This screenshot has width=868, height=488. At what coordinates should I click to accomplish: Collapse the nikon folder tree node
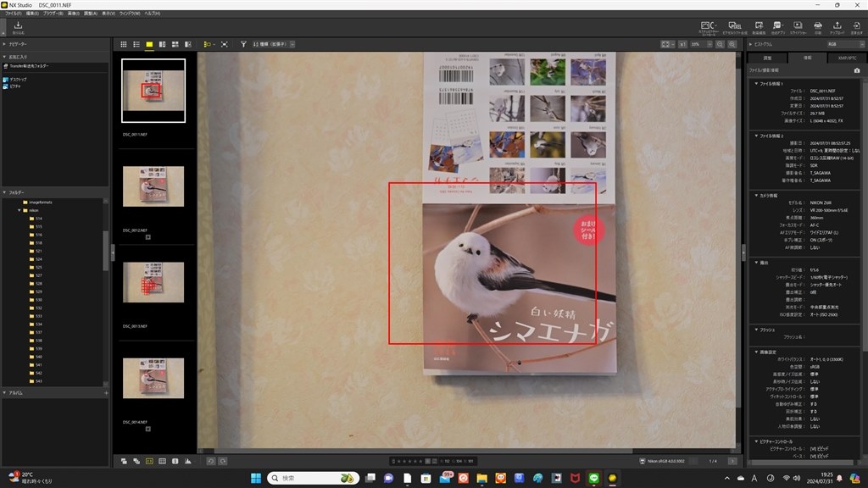coord(19,210)
